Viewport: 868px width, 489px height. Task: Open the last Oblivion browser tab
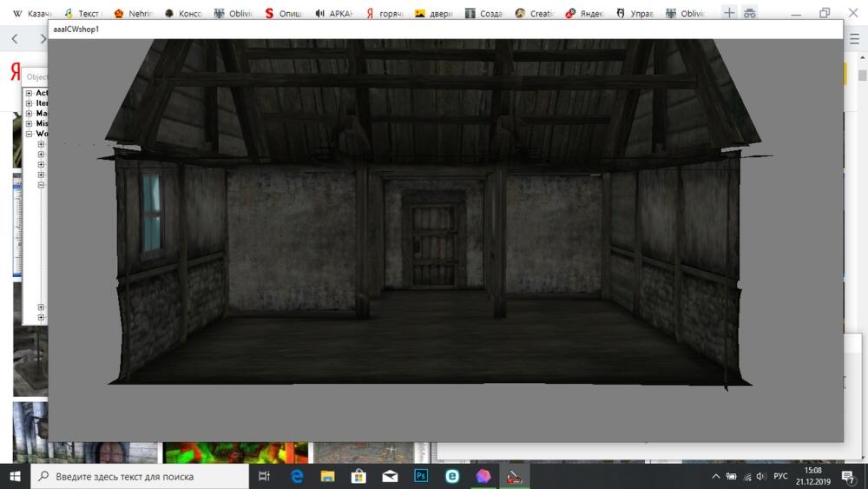tap(686, 13)
